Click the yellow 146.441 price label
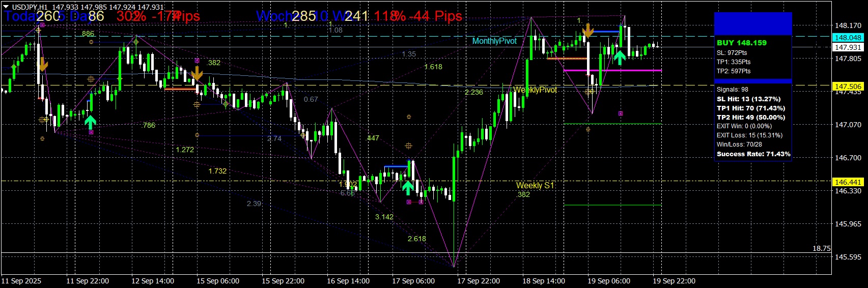The image size is (868, 288). 848,182
